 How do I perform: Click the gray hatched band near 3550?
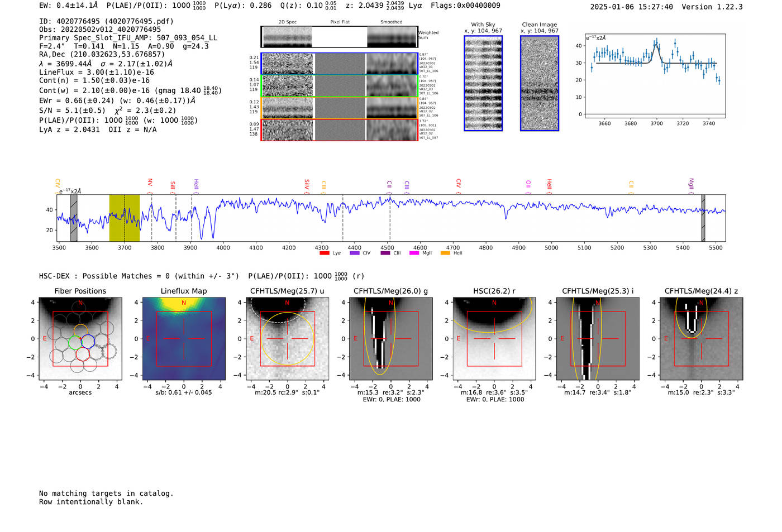(x=74, y=218)
